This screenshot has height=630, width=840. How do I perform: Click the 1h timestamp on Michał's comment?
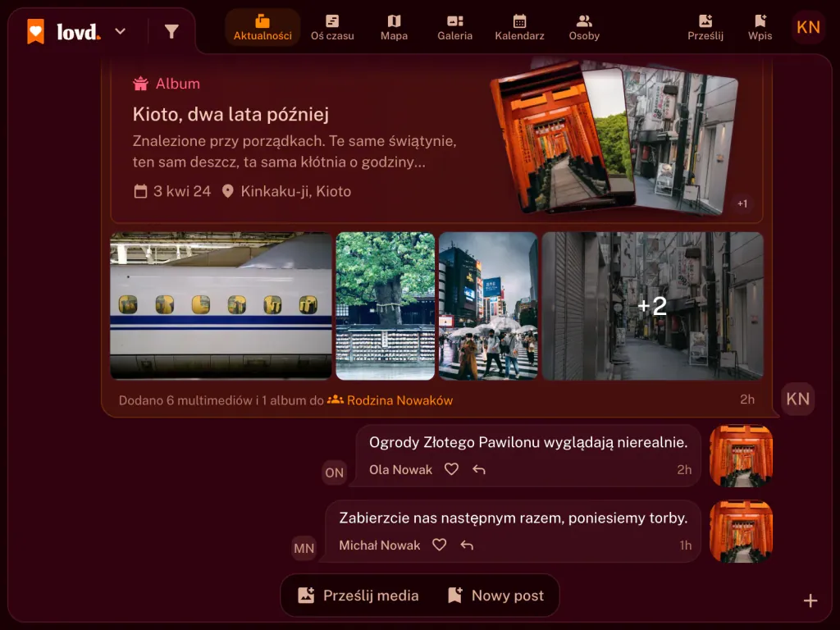[686, 546]
